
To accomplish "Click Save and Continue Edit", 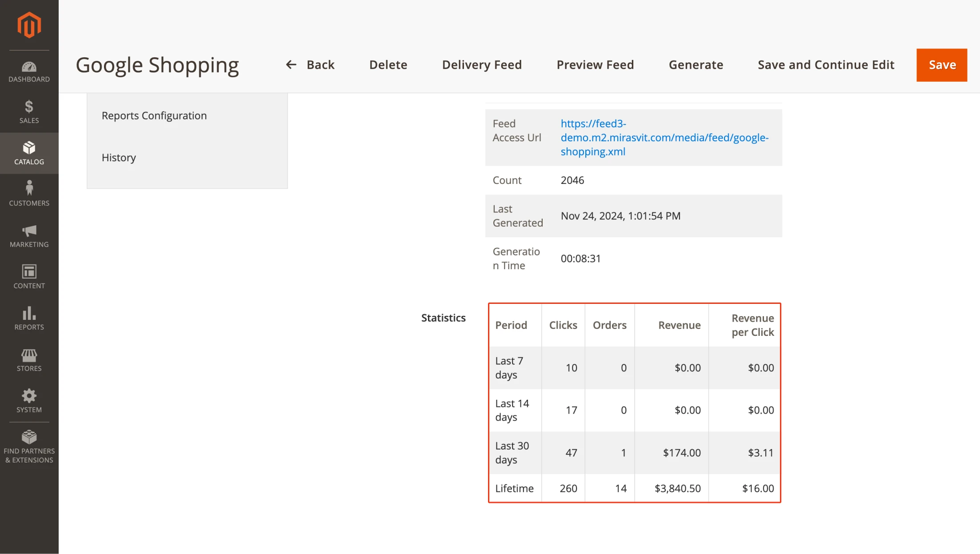I will (826, 65).
